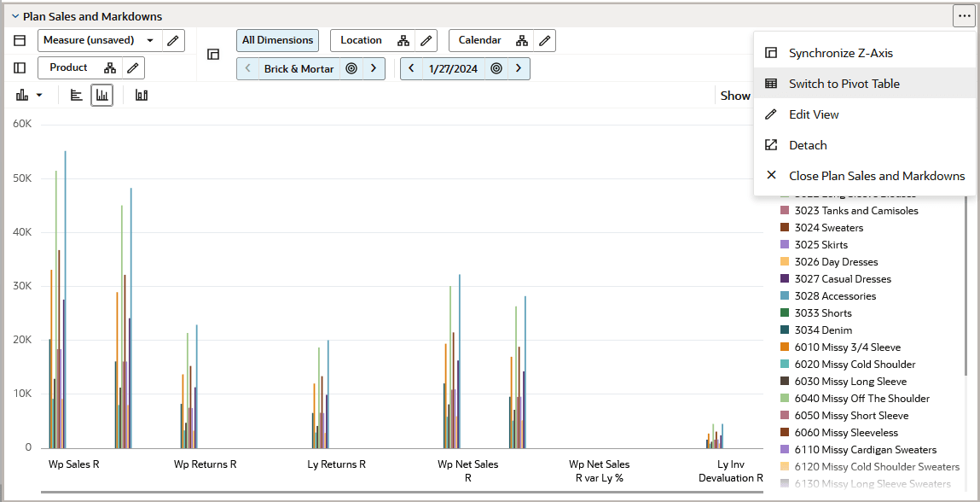Select the horizontal bar chart orientation icon
Screen dimensions: 980x502
76,95
